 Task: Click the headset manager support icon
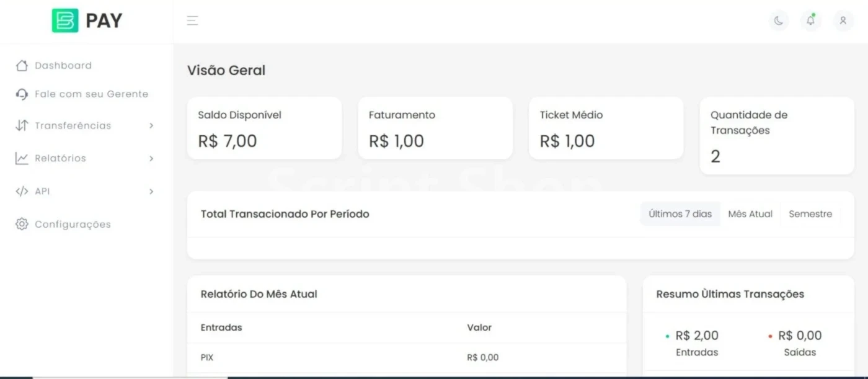coord(22,94)
